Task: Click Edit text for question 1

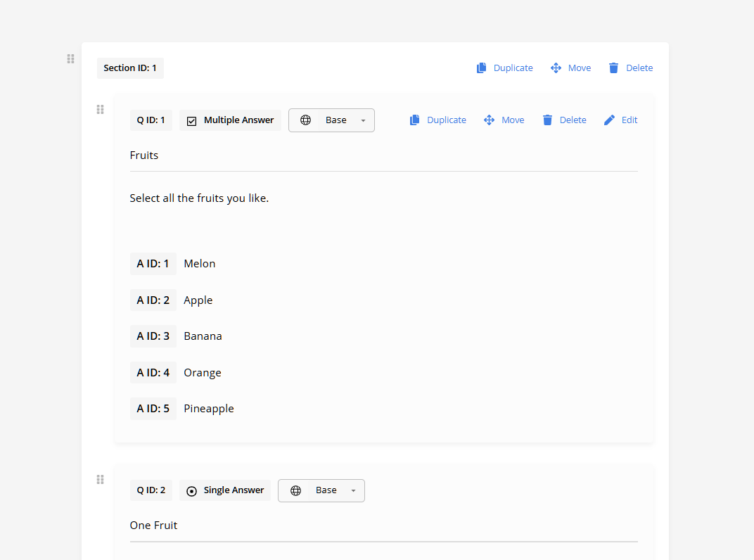Action: [x=630, y=120]
